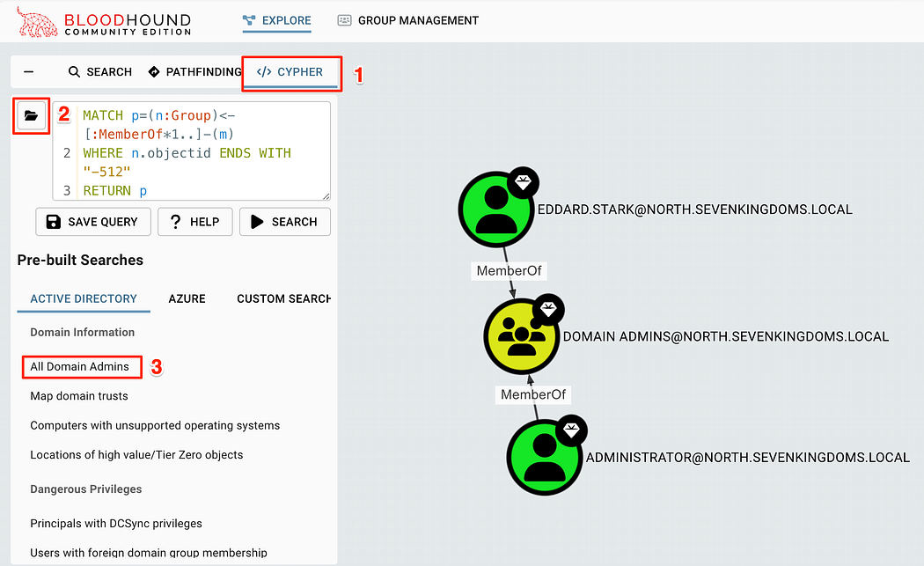The width and height of the screenshot is (924, 566).
Task: Run the Cypher Search button
Action: point(284,222)
